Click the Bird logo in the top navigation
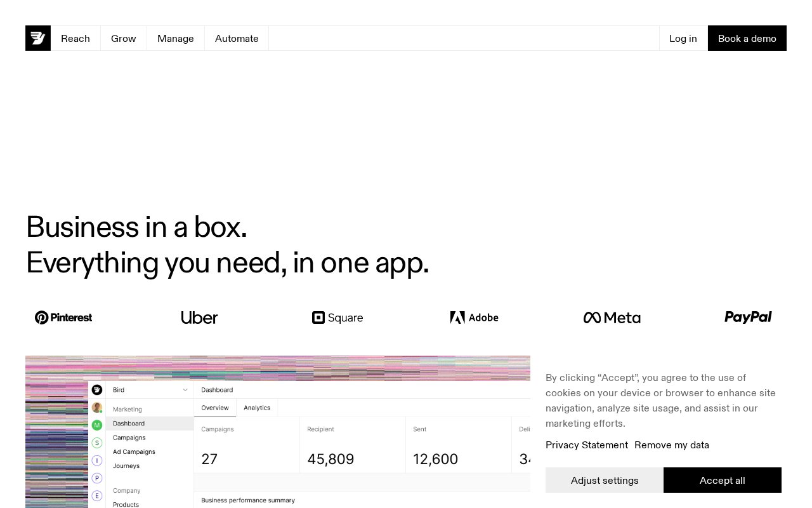The width and height of the screenshot is (812, 508). coord(38,38)
